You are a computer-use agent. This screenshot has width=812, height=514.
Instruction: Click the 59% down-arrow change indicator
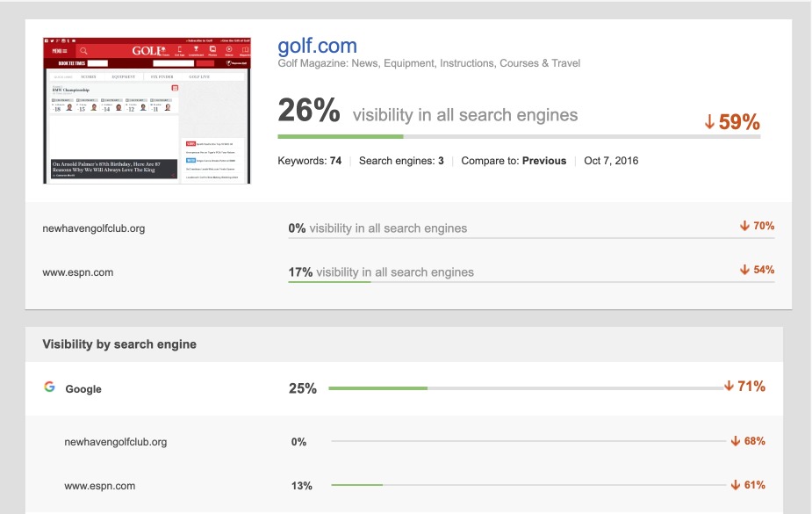[732, 122]
